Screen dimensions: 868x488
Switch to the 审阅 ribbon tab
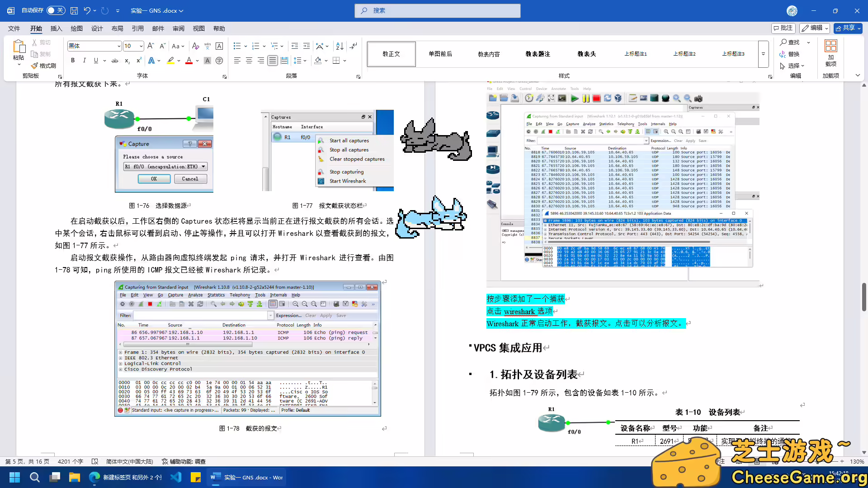click(179, 28)
